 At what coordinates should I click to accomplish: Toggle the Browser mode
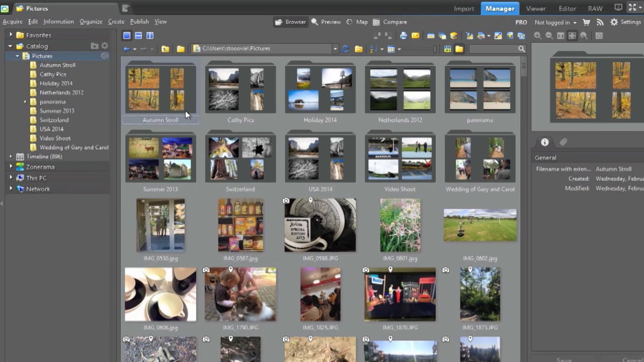point(290,22)
